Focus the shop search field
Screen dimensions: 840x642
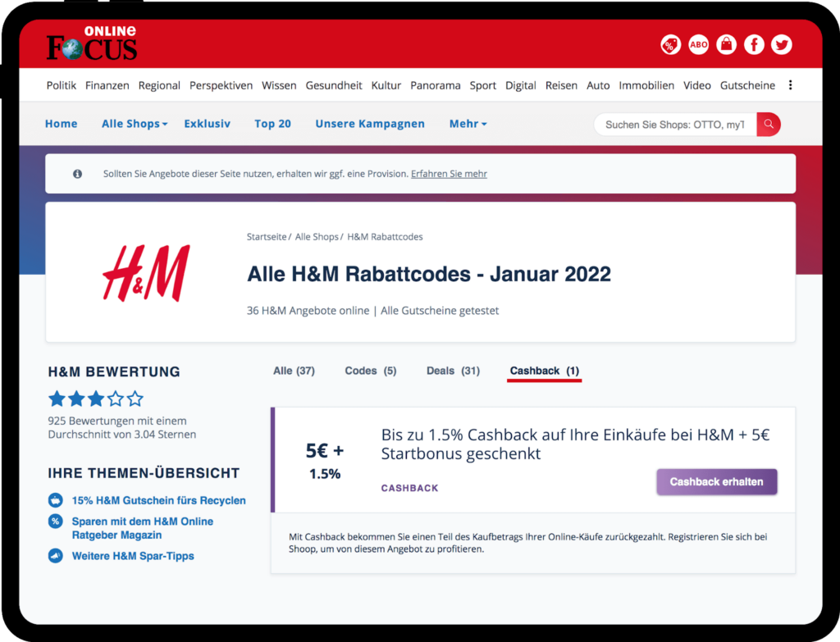coord(675,125)
